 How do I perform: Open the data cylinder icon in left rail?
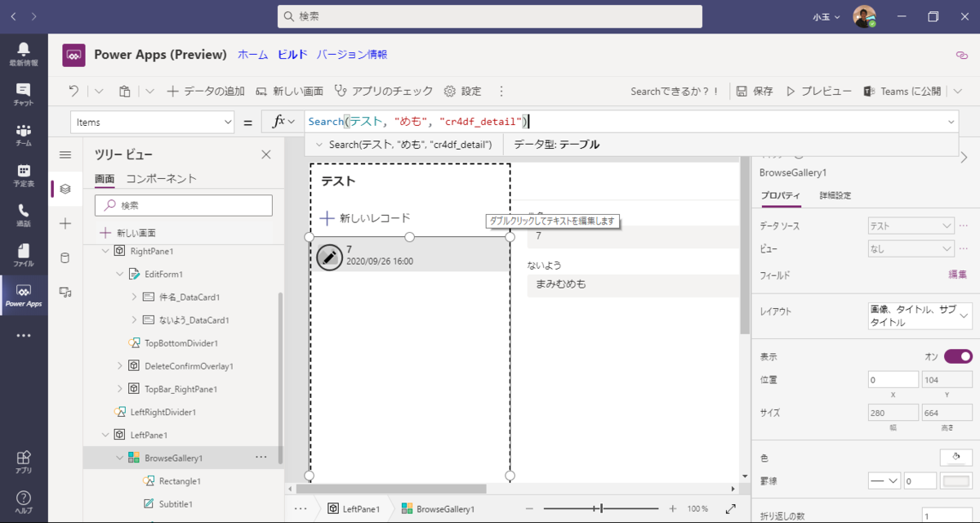click(x=65, y=257)
